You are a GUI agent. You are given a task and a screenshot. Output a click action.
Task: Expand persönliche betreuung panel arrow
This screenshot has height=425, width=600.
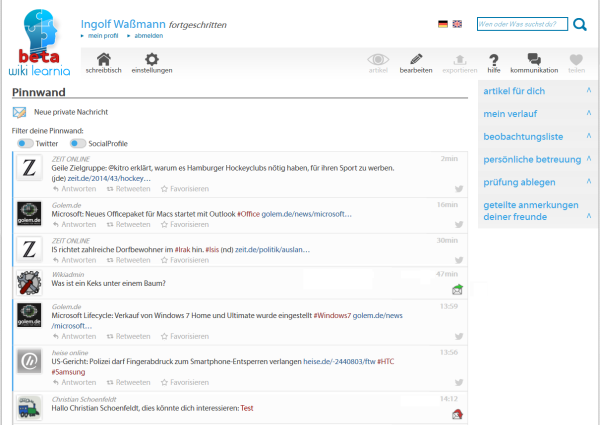589,158
